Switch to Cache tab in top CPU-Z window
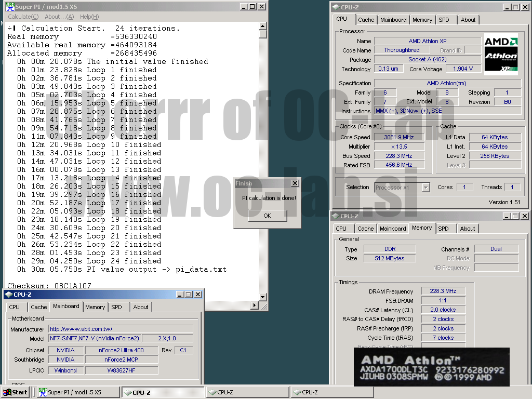 pyautogui.click(x=366, y=20)
